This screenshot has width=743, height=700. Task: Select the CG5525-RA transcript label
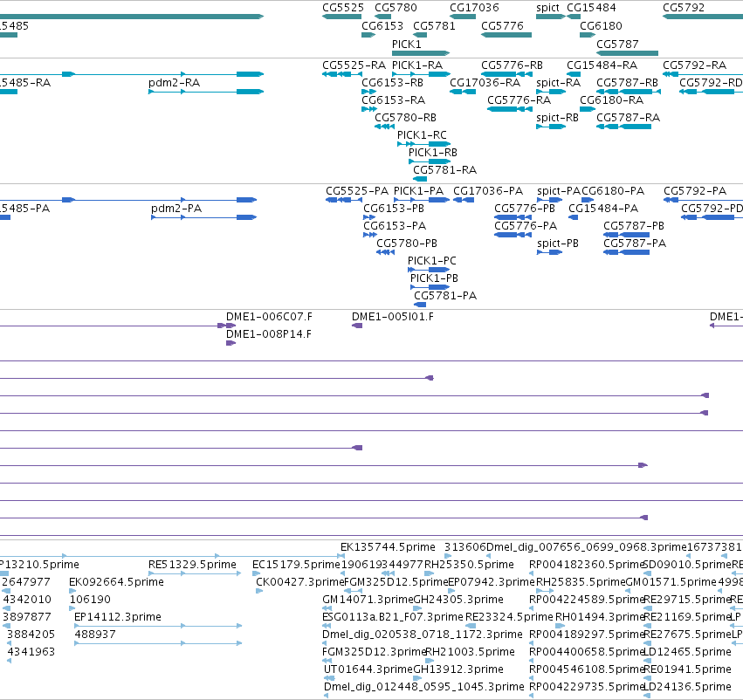[354, 65]
